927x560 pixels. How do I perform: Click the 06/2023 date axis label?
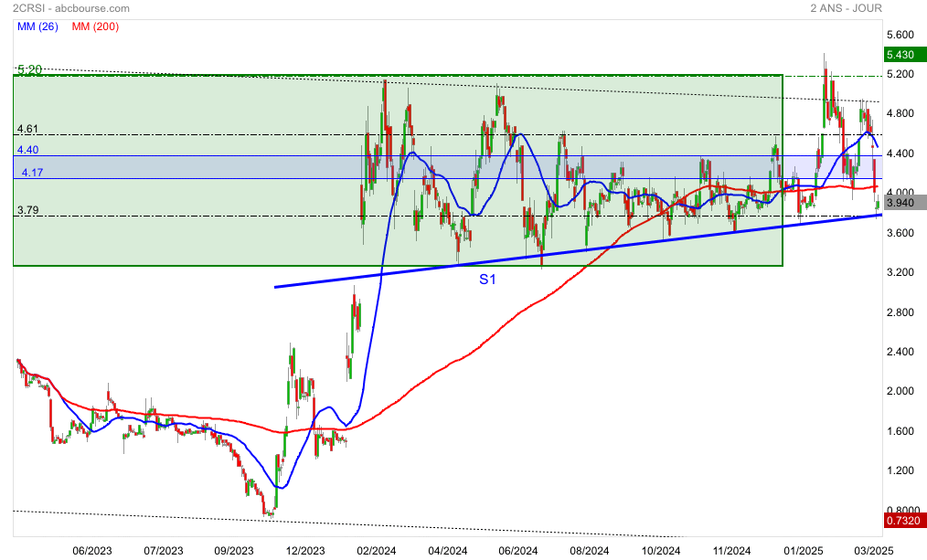pos(92,551)
